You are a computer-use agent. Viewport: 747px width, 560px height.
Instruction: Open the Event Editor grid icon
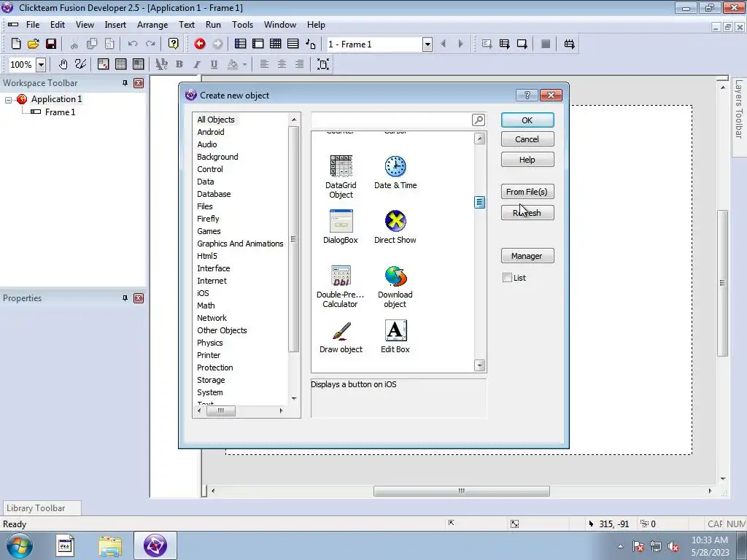pyautogui.click(x=275, y=44)
